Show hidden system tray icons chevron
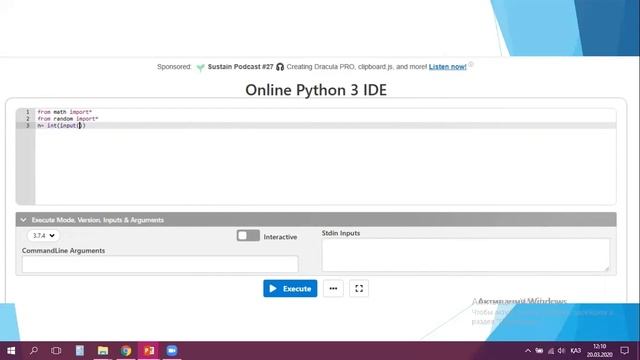This screenshot has height=360, width=640. (528, 351)
